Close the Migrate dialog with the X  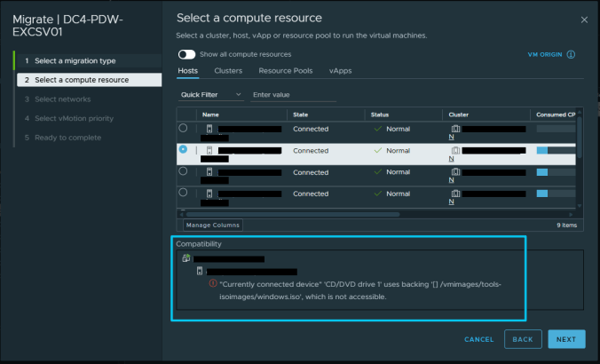coord(583,19)
